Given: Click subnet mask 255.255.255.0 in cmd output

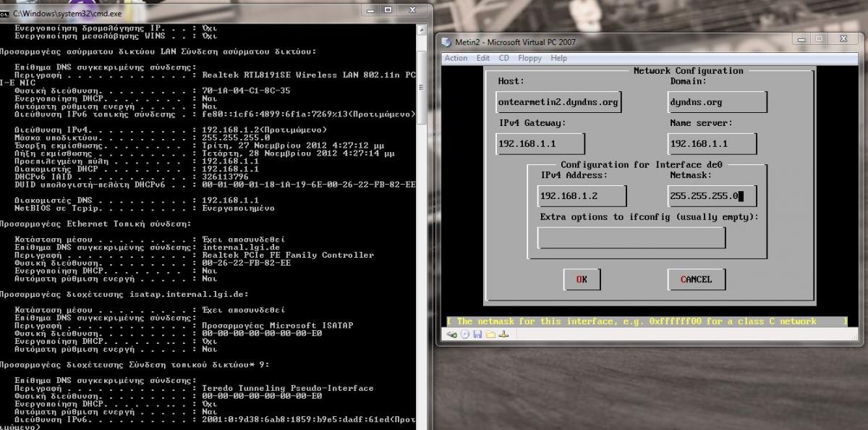Looking at the screenshot, I should click(236, 138).
